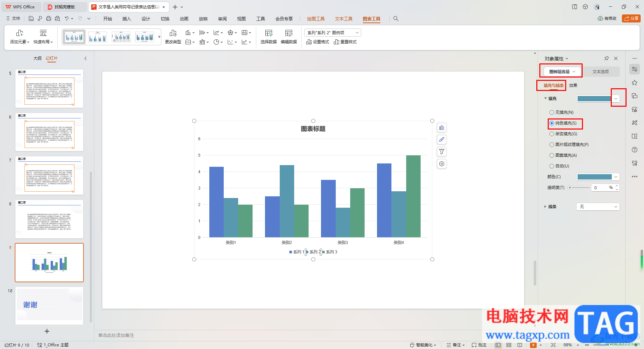Screen dimensions: 644x349
Task: Click Smart Beautify in status bar
Action: tap(423, 345)
